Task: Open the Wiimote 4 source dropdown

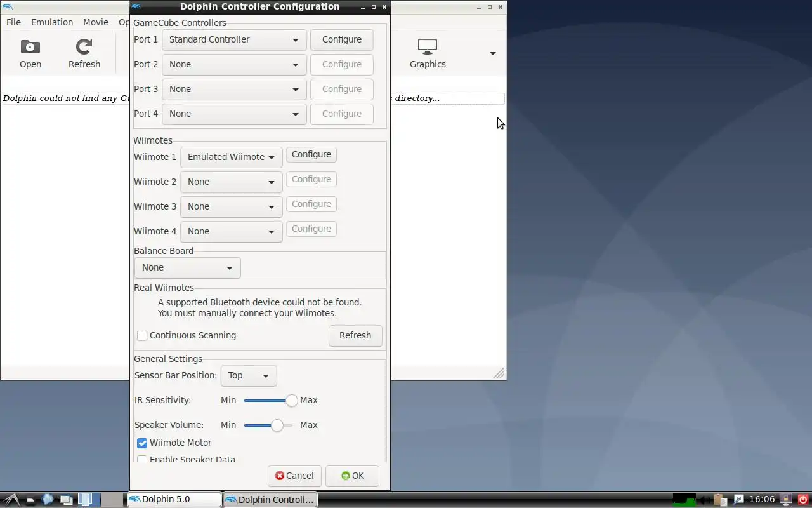Action: (231, 231)
